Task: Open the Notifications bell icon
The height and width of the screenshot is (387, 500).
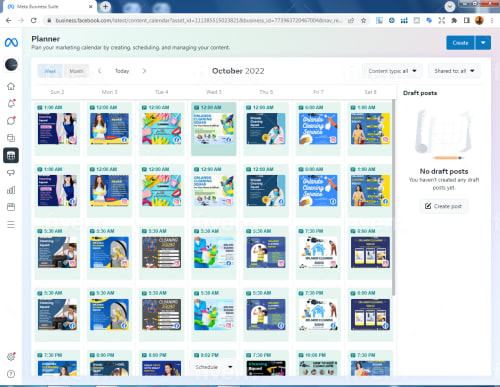Action: 11,104
